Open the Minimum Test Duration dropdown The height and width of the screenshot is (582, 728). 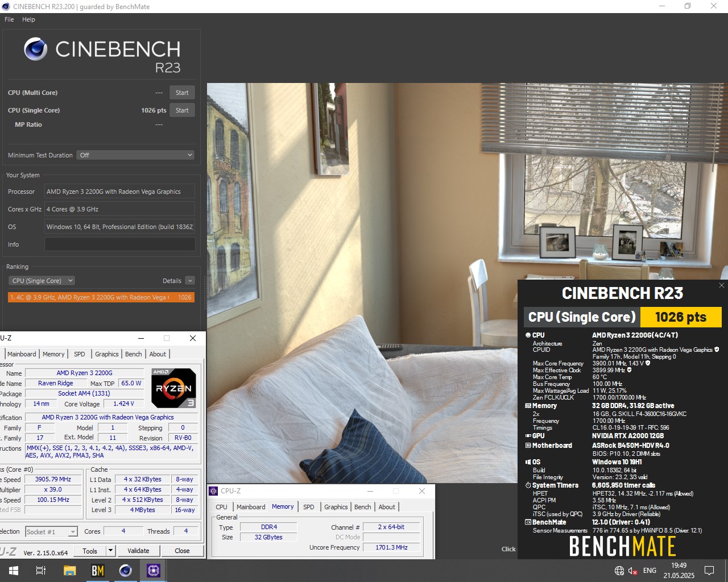(x=136, y=155)
